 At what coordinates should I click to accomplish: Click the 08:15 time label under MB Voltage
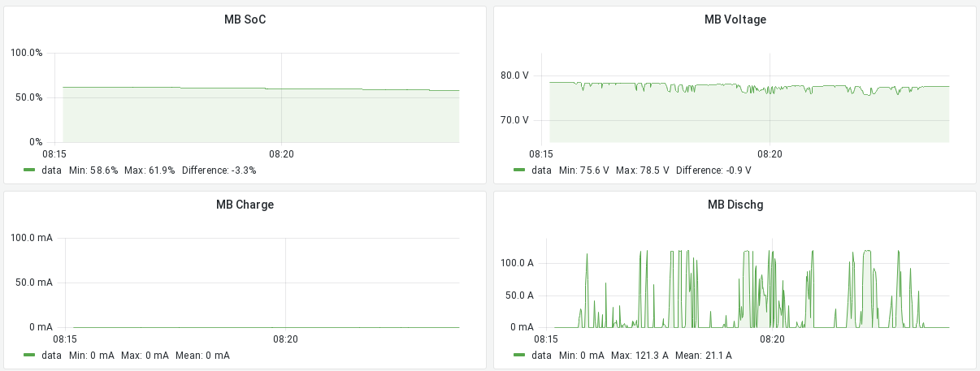click(x=540, y=153)
